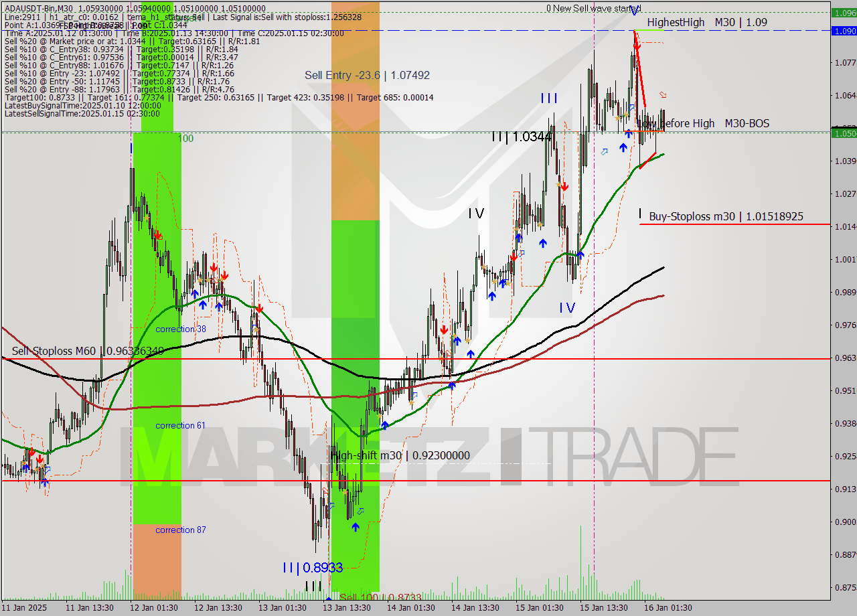Select the 'correction 38' label

click(x=181, y=329)
